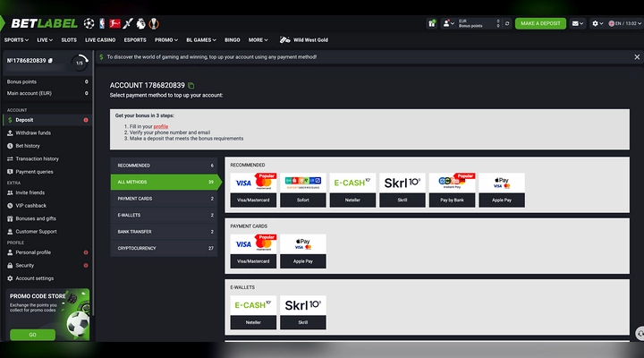Open Bonuses and gifts in the sidebar
644x358 pixels.
(47, 218)
